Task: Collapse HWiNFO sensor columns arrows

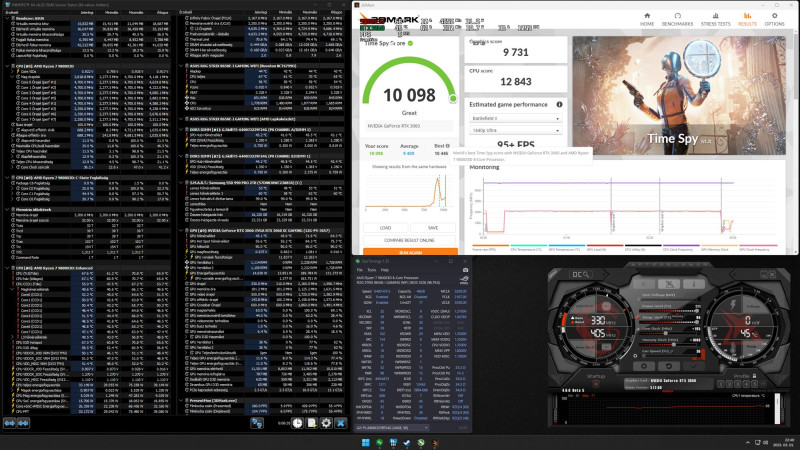Action: pos(23,423)
